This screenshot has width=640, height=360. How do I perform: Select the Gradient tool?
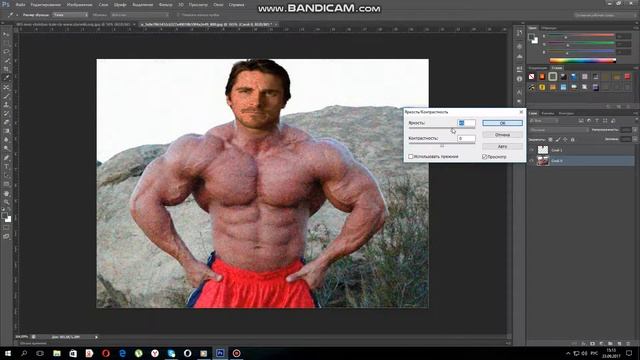click(x=6, y=131)
